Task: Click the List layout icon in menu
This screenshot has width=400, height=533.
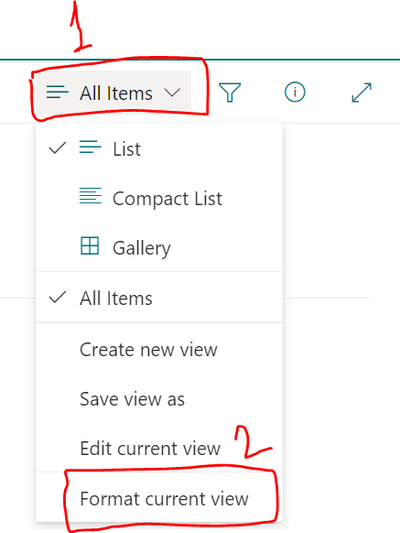Action: [90, 147]
